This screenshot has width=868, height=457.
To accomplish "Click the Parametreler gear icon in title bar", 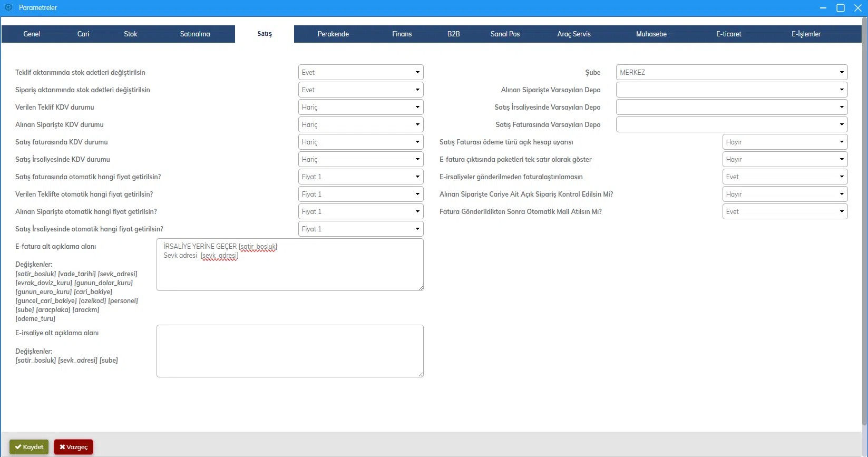I will [8, 7].
